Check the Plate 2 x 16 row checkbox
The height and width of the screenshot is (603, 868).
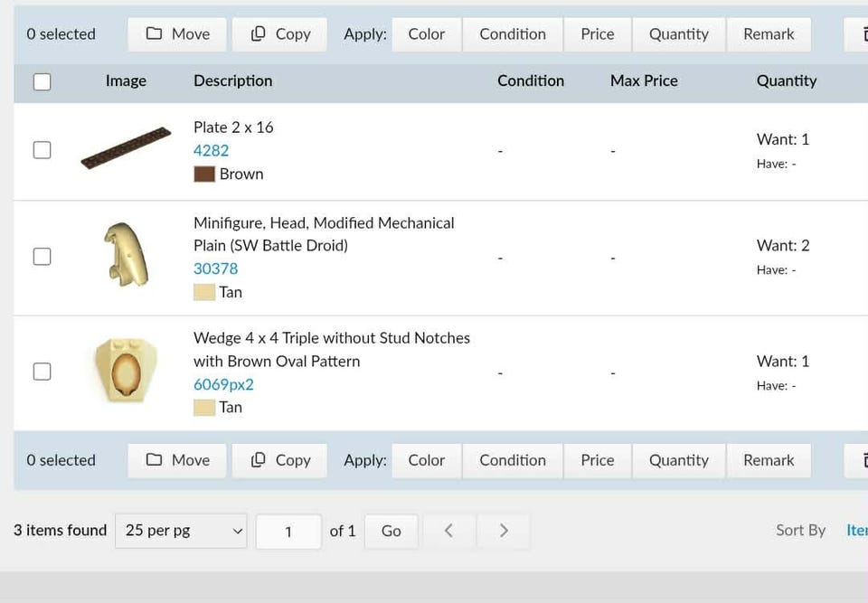[42, 150]
